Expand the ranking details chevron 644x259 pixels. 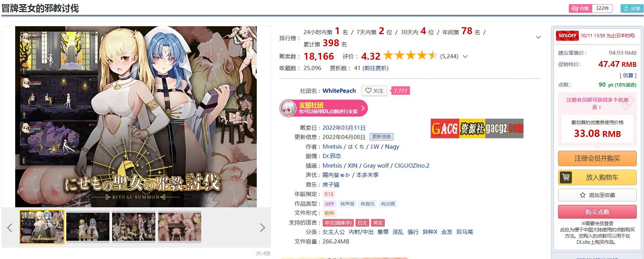538,37
